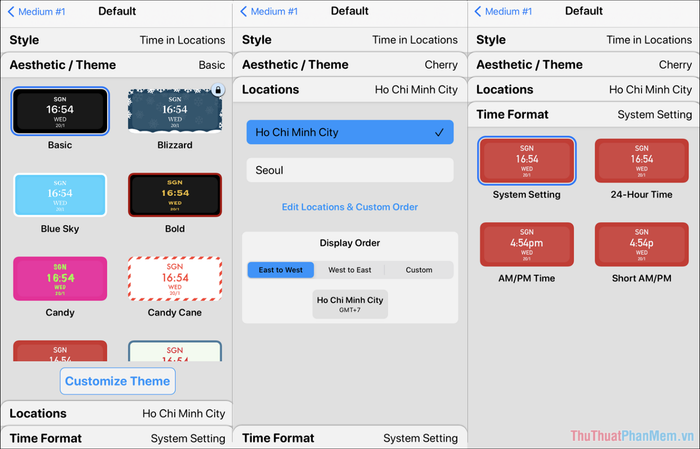Set display order to Custom
The width and height of the screenshot is (700, 449).
pyautogui.click(x=419, y=270)
